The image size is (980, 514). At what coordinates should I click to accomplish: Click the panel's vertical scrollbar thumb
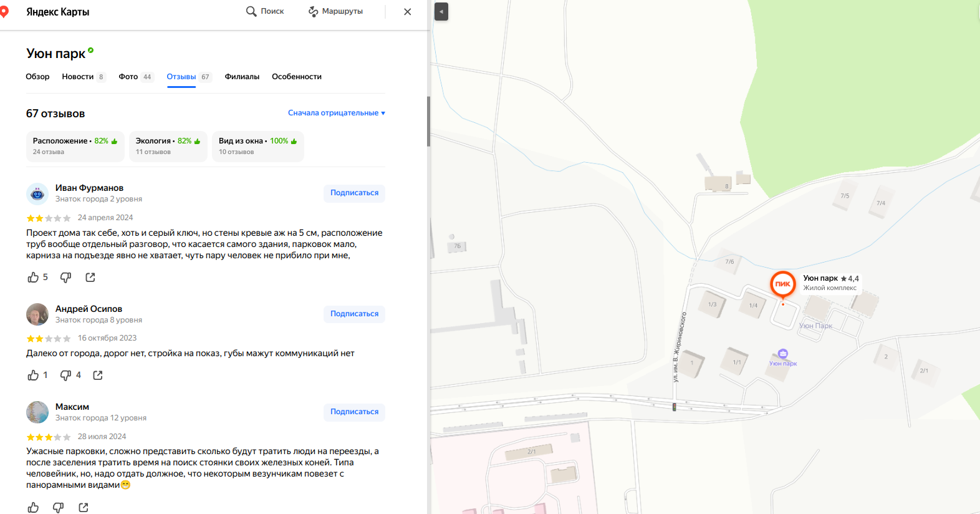point(429,122)
